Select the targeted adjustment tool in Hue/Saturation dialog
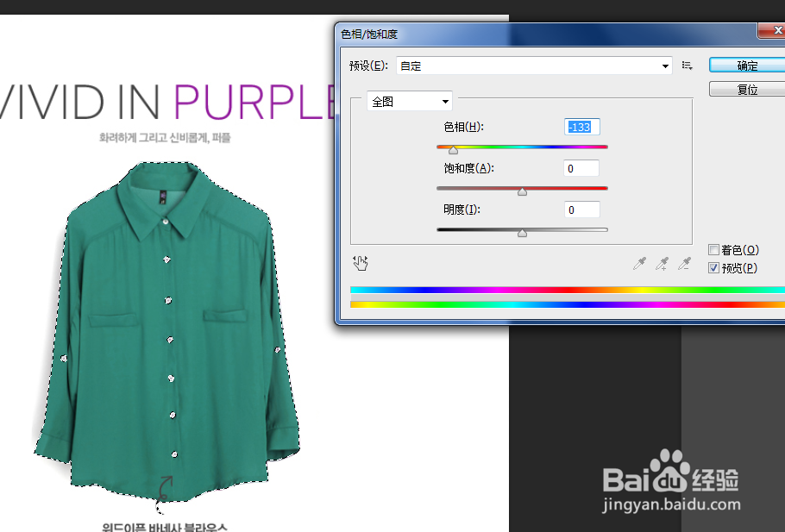This screenshot has height=532, width=785. click(x=361, y=262)
